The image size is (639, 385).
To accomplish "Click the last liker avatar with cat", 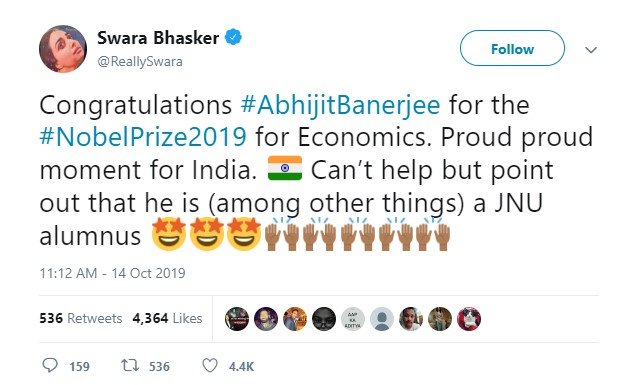I will pyautogui.click(x=469, y=319).
